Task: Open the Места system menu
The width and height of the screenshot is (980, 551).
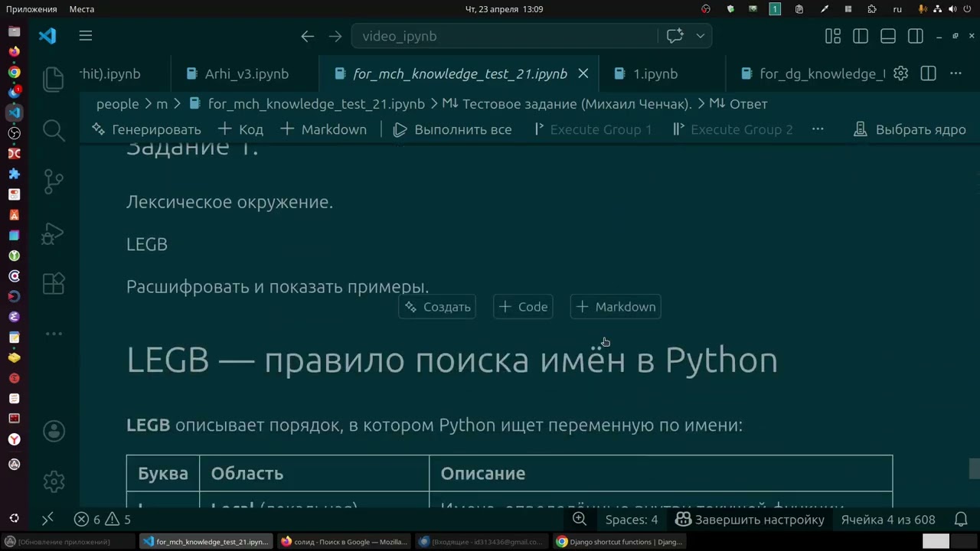Action: click(x=81, y=9)
